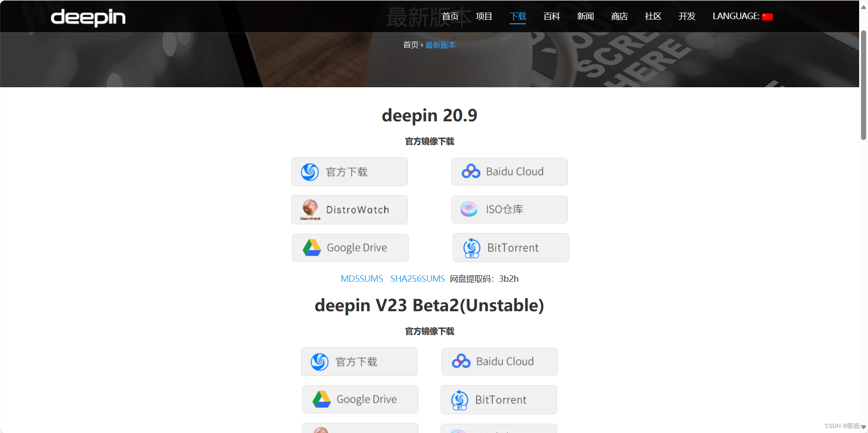The width and height of the screenshot is (868, 433).
Task: Click BitTorrent button for V23 Beta2
Action: [499, 399]
